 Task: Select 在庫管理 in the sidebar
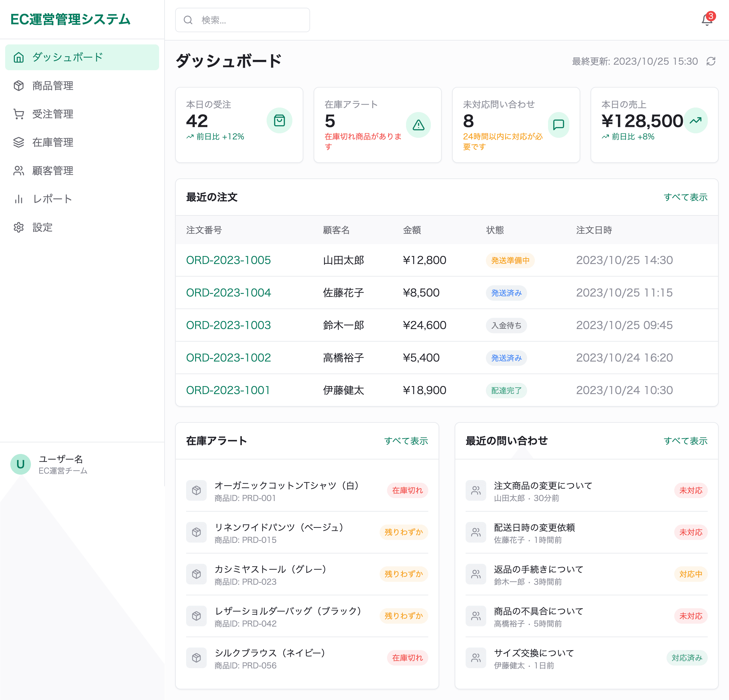point(82,142)
